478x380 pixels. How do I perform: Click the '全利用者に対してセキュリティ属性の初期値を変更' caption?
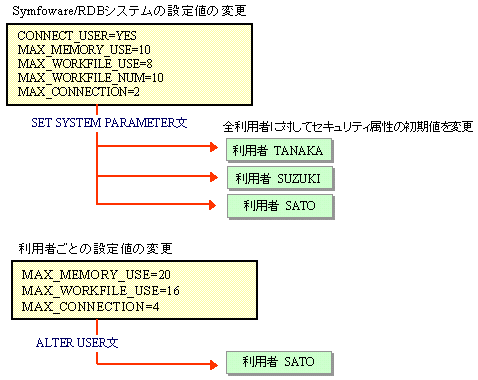pos(348,127)
